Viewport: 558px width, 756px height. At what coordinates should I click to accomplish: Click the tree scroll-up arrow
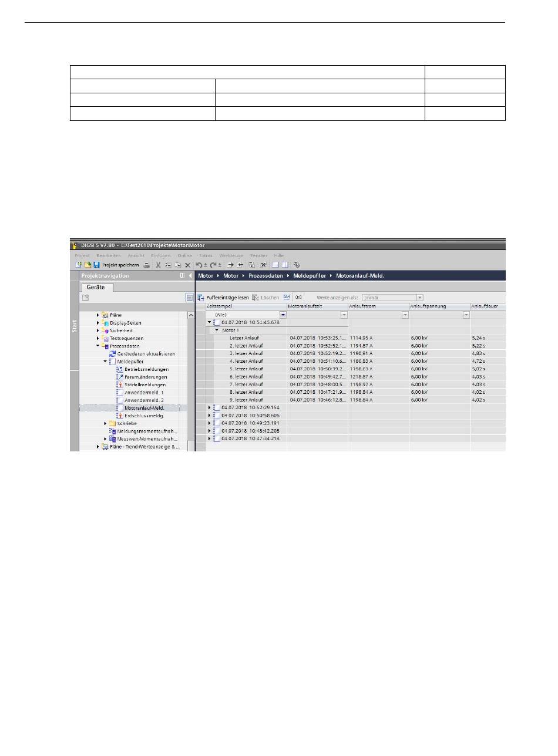click(191, 315)
